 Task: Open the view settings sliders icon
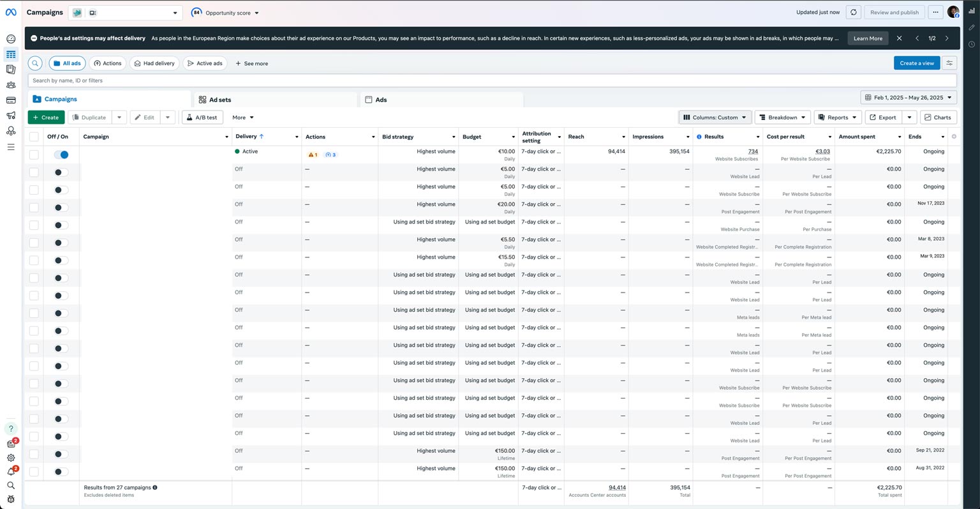point(949,63)
